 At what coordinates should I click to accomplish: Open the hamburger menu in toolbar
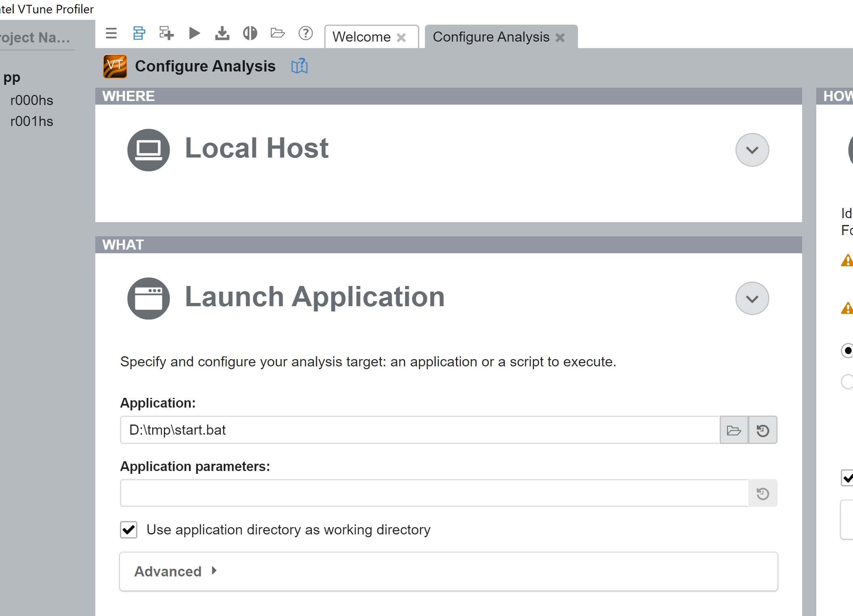point(111,33)
